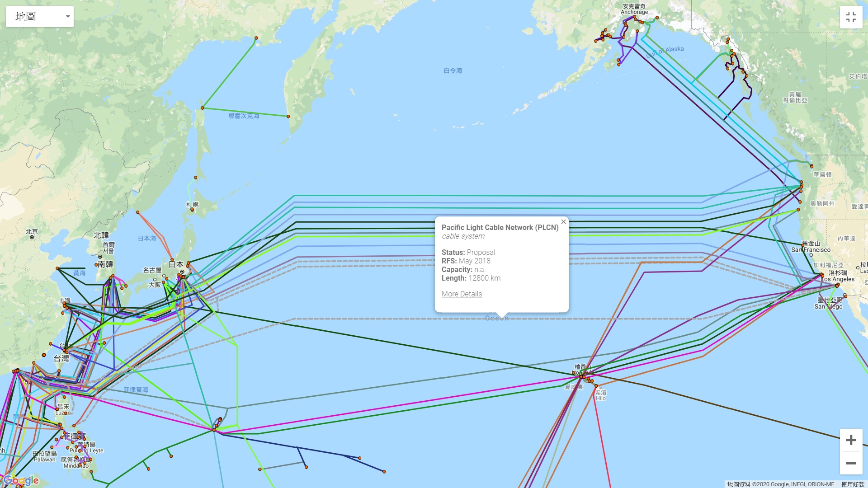The image size is (868, 488).
Task: Click the 'Status: Proposal' line
Action: pos(468,252)
